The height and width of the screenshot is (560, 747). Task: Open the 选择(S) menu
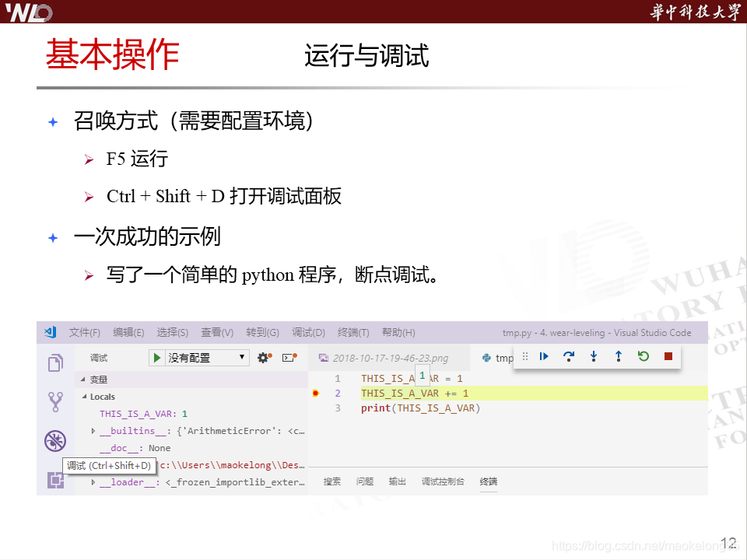173,332
